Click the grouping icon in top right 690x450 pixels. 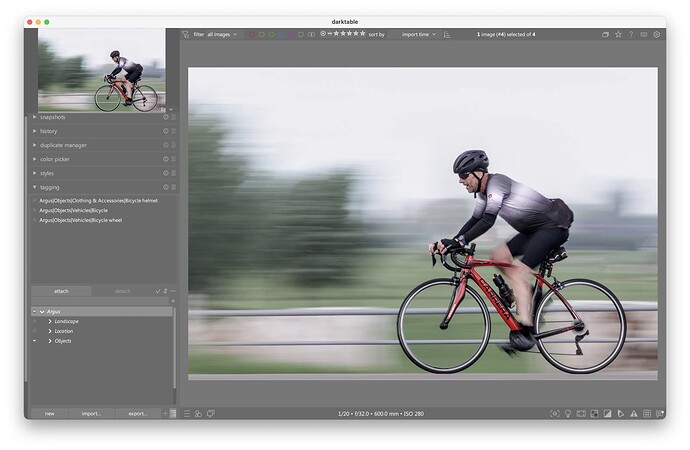pos(606,34)
